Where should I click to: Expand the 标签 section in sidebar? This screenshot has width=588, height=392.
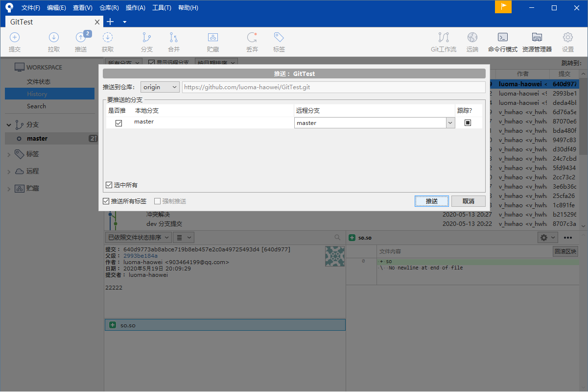(9, 154)
